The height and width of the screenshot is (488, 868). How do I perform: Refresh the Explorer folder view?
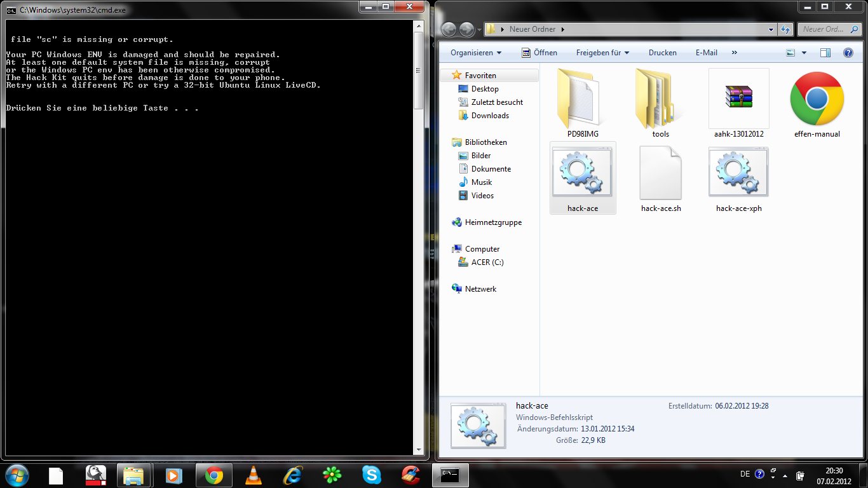pos(785,29)
